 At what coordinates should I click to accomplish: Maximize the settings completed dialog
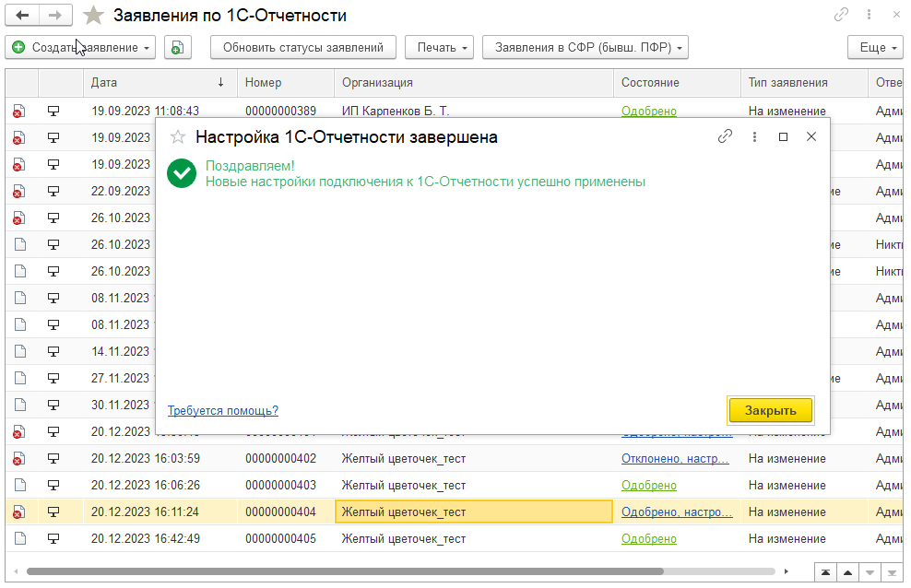pyautogui.click(x=783, y=136)
